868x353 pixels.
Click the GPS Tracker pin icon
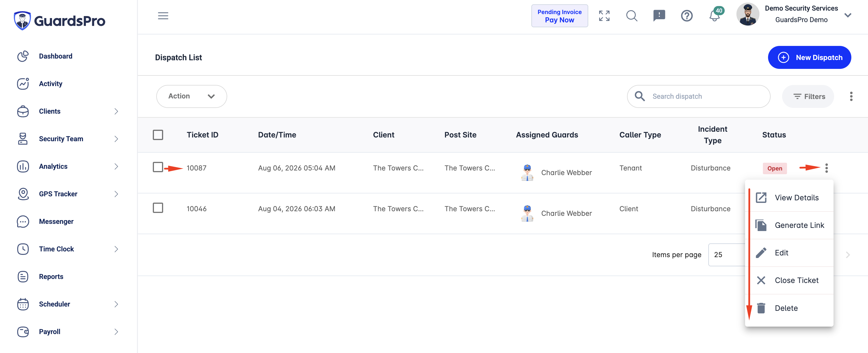(23, 194)
